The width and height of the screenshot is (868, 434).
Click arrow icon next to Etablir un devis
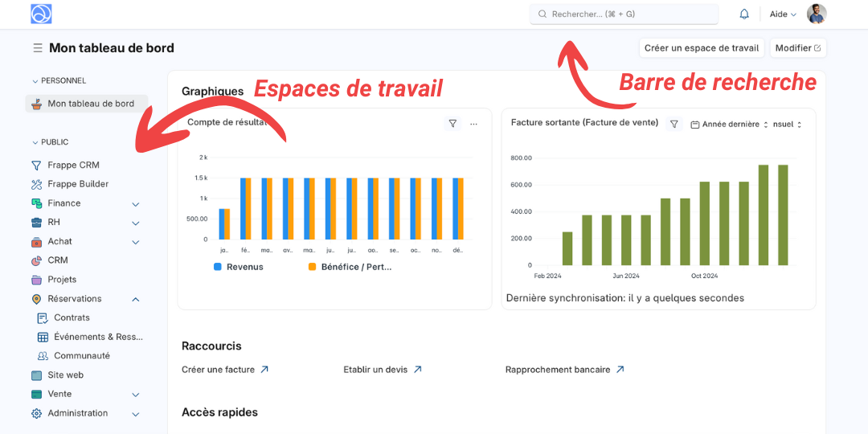[x=417, y=369]
